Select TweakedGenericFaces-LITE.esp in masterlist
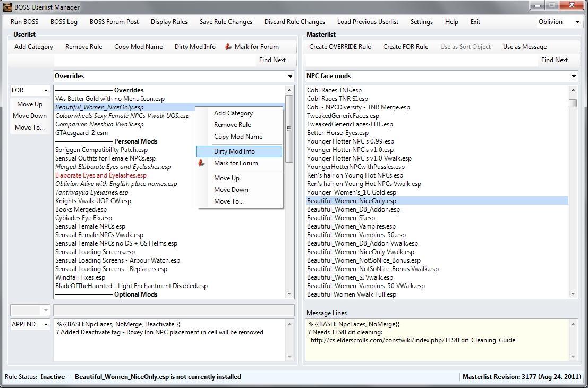588x388 pixels. pos(350,124)
